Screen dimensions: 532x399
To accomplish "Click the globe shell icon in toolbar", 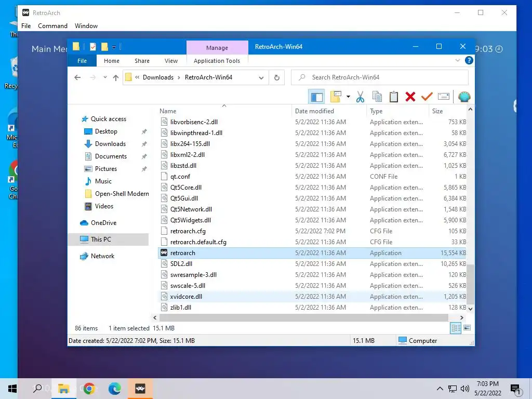I will (x=464, y=97).
